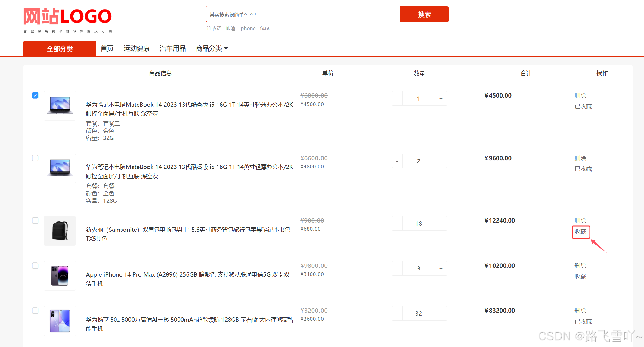The image size is (644, 347).
Task: Click the minus icon for iPhone 14 quantity
Action: 397,268
